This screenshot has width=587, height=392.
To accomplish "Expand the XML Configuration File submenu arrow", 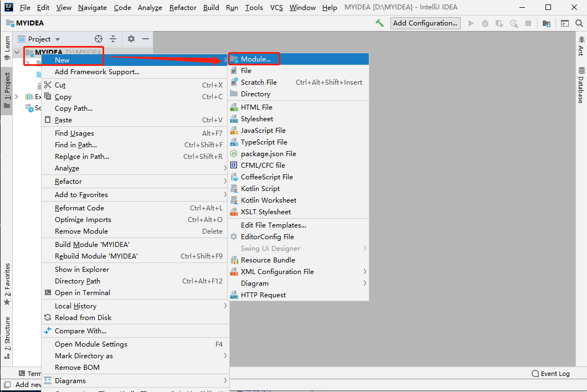I will coord(364,271).
